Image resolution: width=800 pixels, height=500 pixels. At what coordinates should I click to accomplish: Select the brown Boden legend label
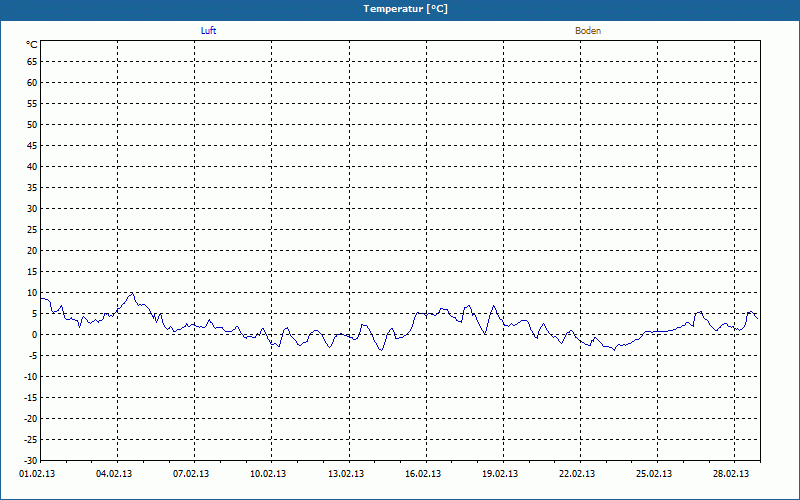[588, 31]
